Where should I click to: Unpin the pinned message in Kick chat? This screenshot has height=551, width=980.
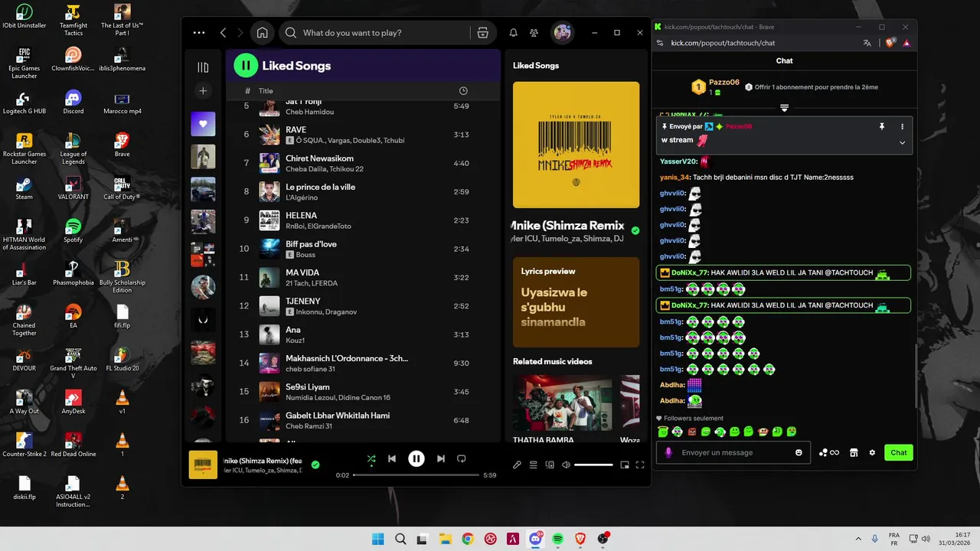881,126
